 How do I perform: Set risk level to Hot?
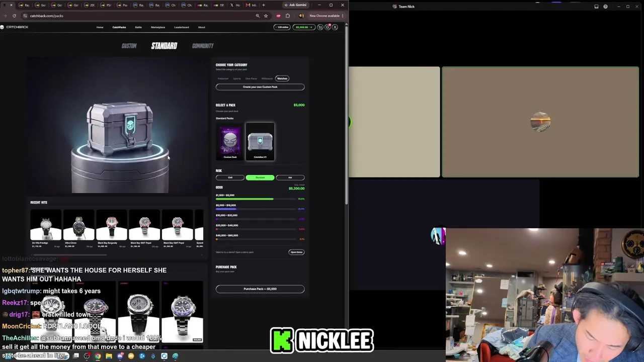click(290, 177)
